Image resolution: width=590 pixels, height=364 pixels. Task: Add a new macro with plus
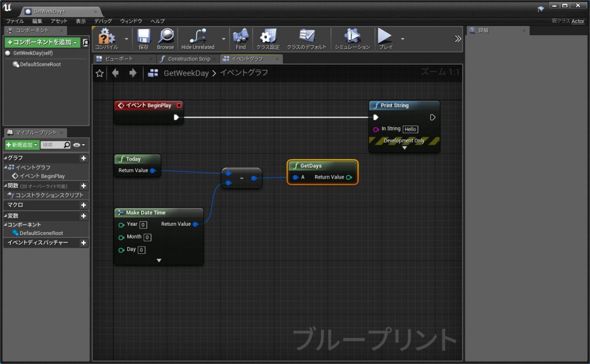point(84,205)
